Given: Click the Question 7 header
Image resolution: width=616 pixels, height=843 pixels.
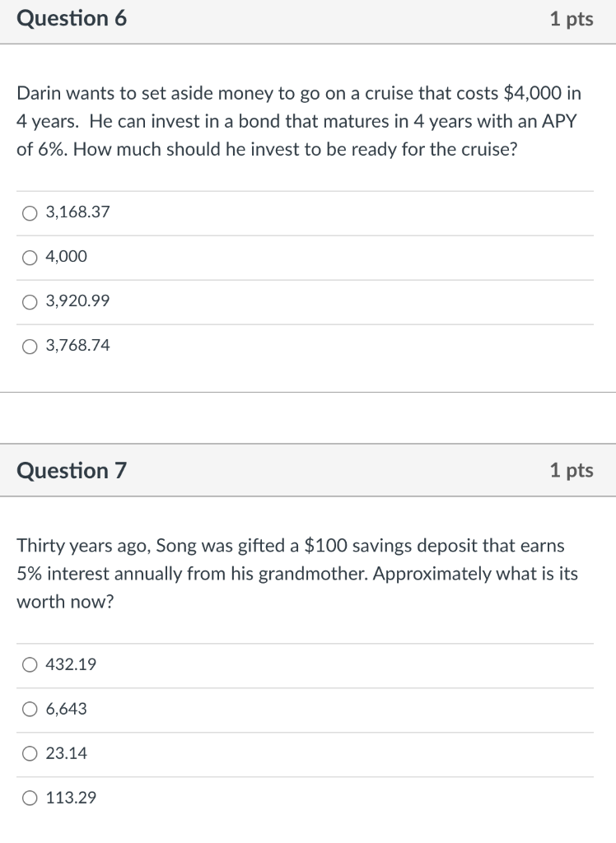Looking at the screenshot, I should tap(72, 470).
